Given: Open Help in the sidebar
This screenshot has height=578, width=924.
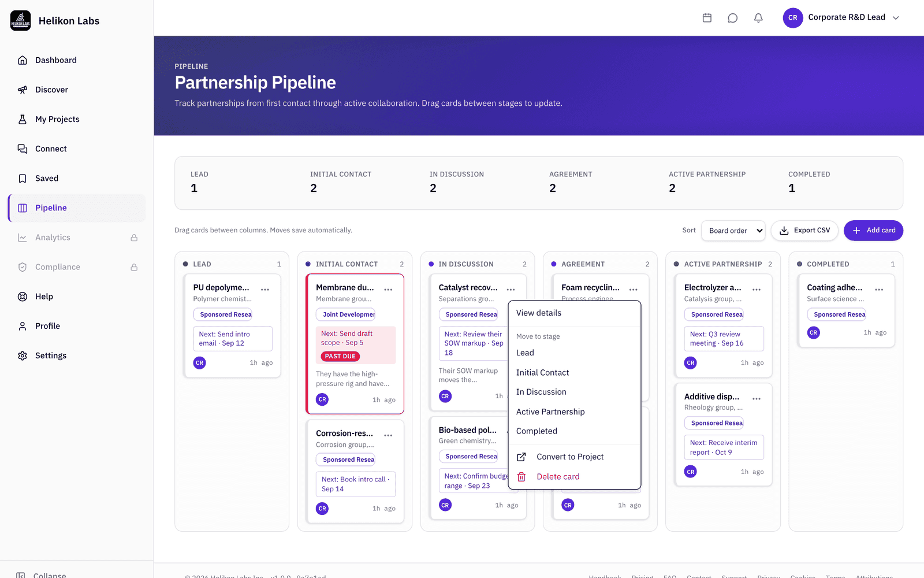Looking at the screenshot, I should 77,297.
